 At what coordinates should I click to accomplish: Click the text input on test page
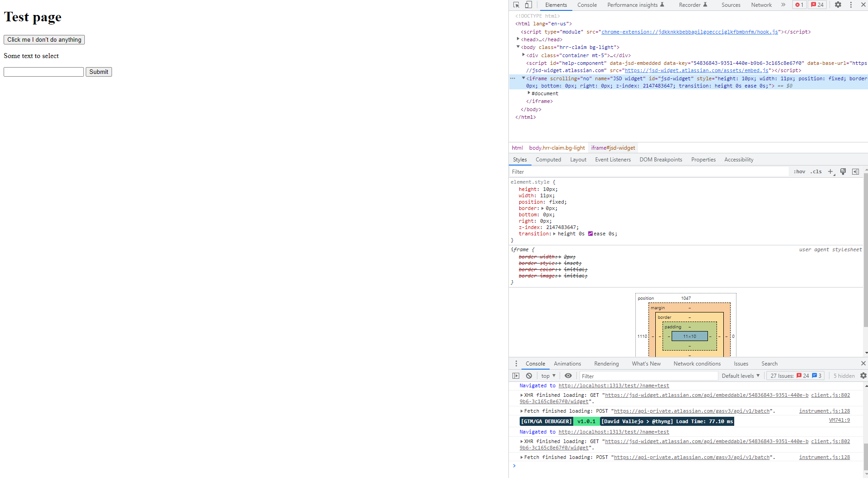pos(44,72)
